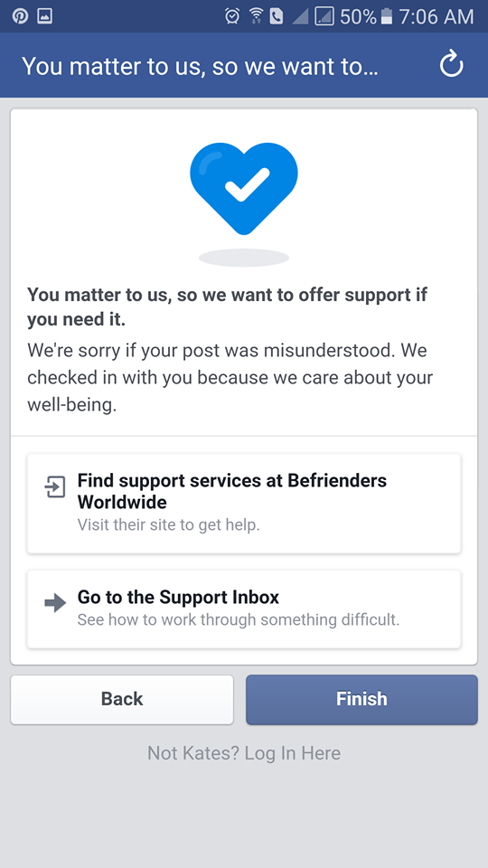The height and width of the screenshot is (868, 488).
Task: Tap Visit their site to get help
Action: coord(169,524)
